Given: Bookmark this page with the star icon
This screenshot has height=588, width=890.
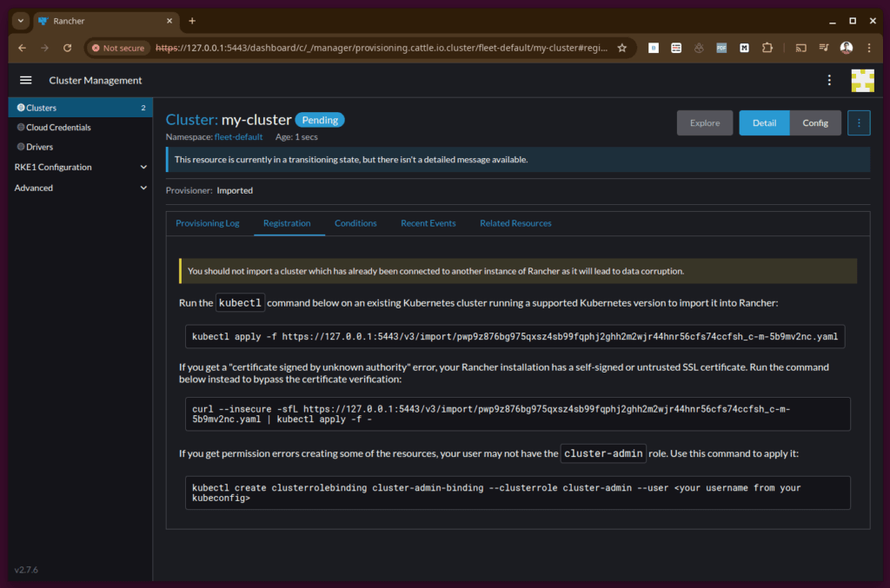Looking at the screenshot, I should click(x=622, y=48).
